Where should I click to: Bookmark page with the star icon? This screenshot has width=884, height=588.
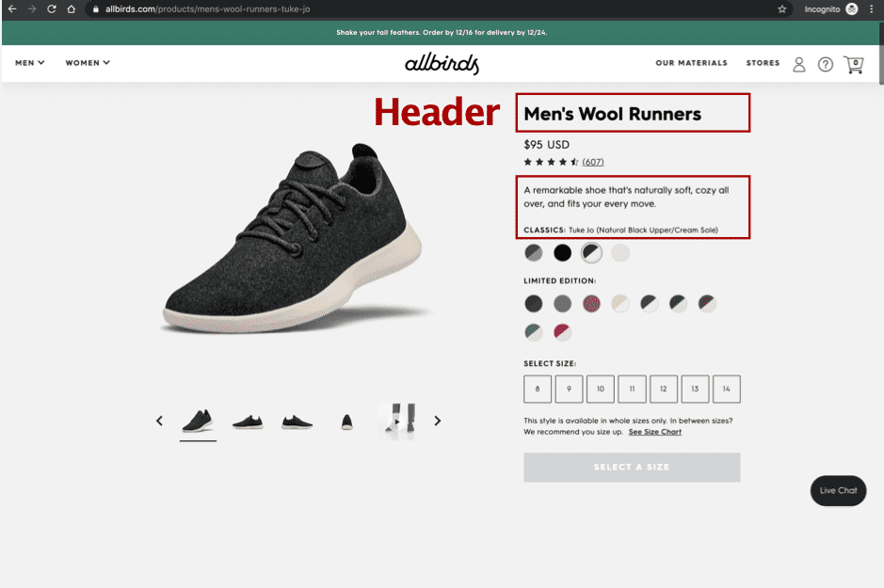click(782, 9)
